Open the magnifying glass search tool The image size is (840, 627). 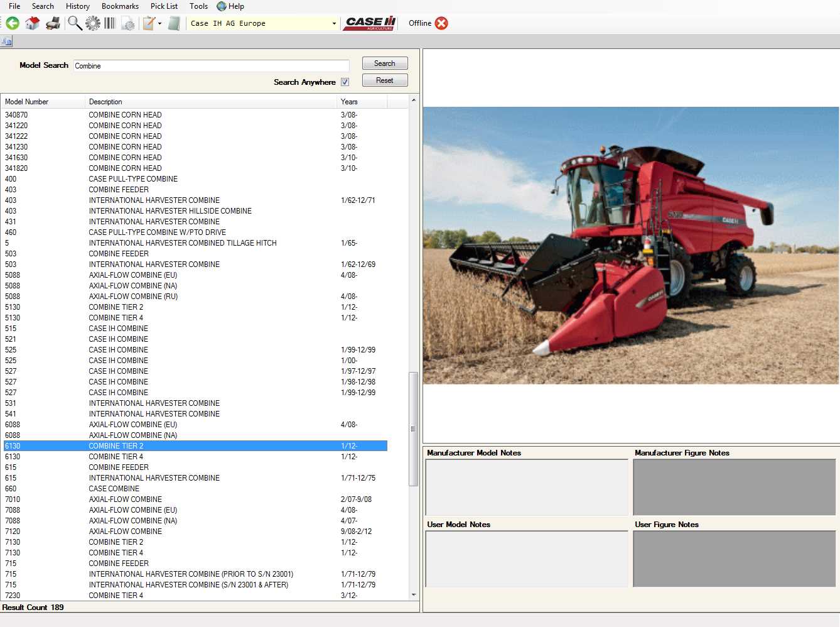click(75, 23)
